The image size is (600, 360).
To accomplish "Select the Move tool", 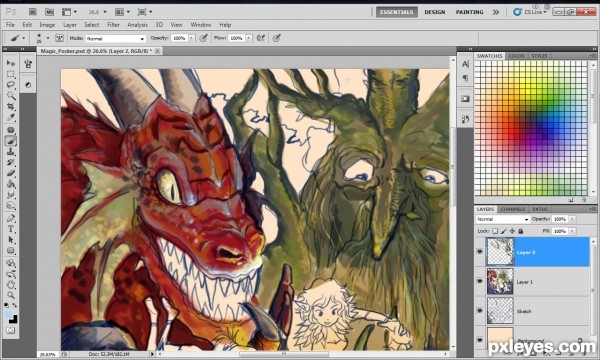I will tap(11, 63).
